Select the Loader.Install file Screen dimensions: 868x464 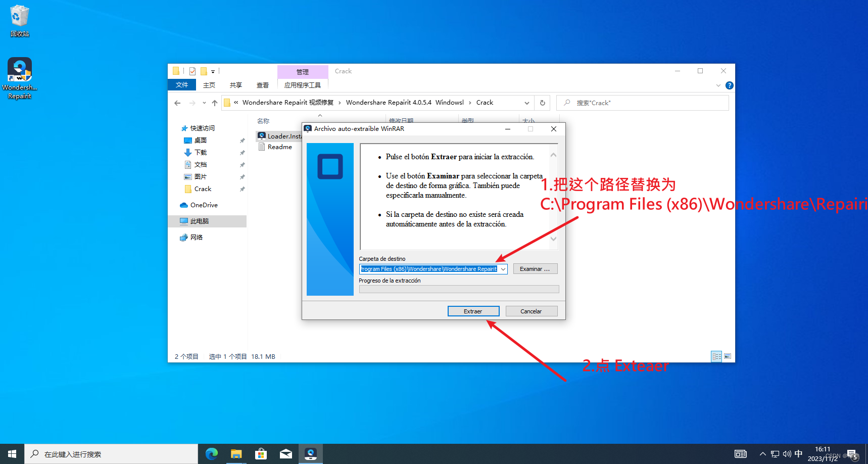(279, 136)
